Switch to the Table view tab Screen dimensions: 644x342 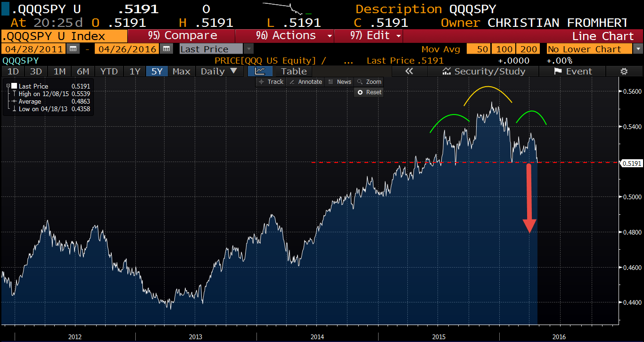(294, 71)
